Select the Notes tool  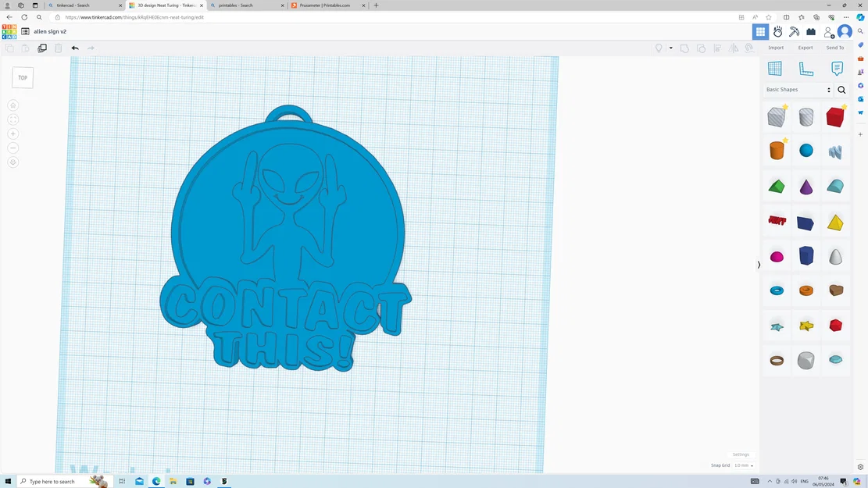(x=837, y=68)
